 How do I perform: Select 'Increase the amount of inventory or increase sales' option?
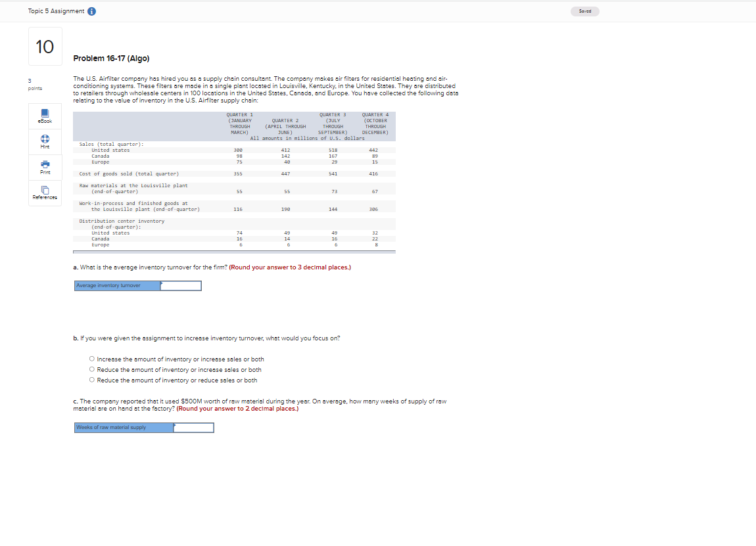92,359
